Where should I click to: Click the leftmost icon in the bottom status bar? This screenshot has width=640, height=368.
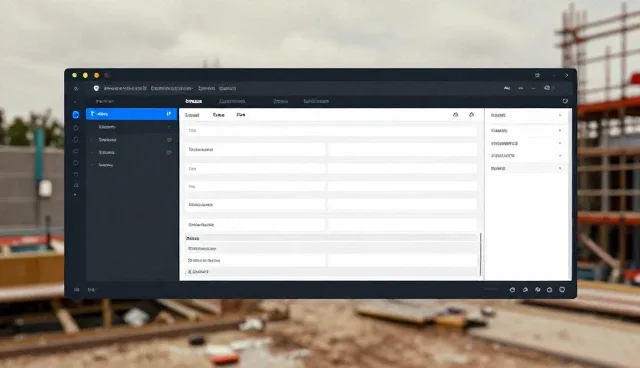pos(77,290)
